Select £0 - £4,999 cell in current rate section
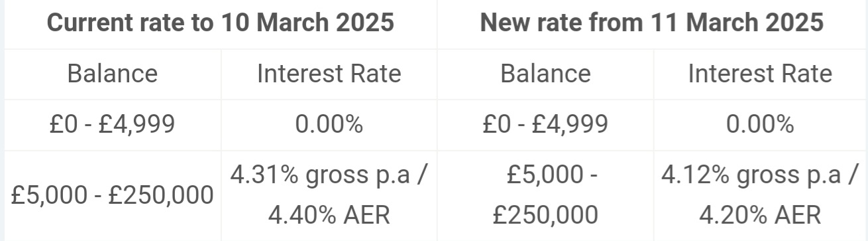 (113, 124)
